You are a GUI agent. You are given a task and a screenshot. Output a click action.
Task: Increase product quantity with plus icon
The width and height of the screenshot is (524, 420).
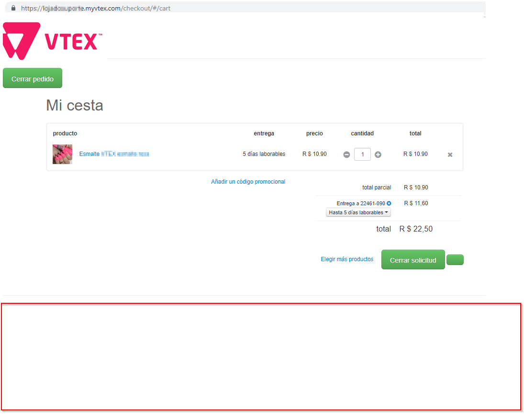[378, 154]
